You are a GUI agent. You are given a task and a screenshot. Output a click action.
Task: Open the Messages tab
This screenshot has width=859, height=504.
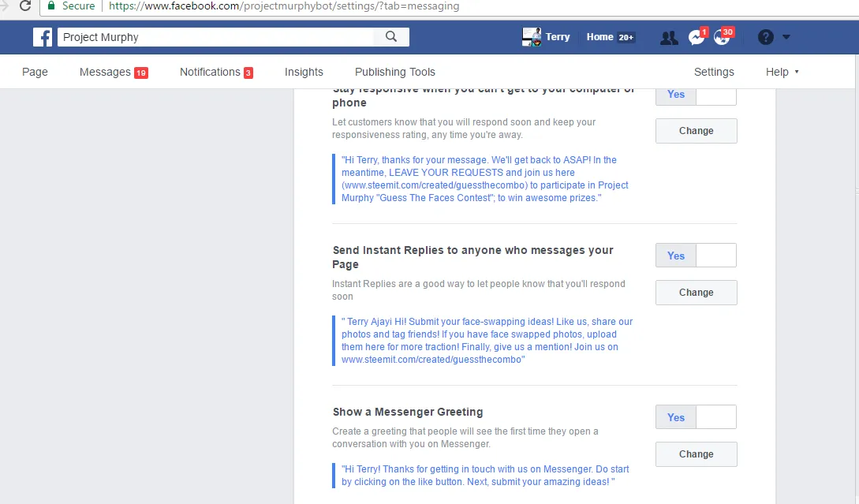click(x=114, y=72)
